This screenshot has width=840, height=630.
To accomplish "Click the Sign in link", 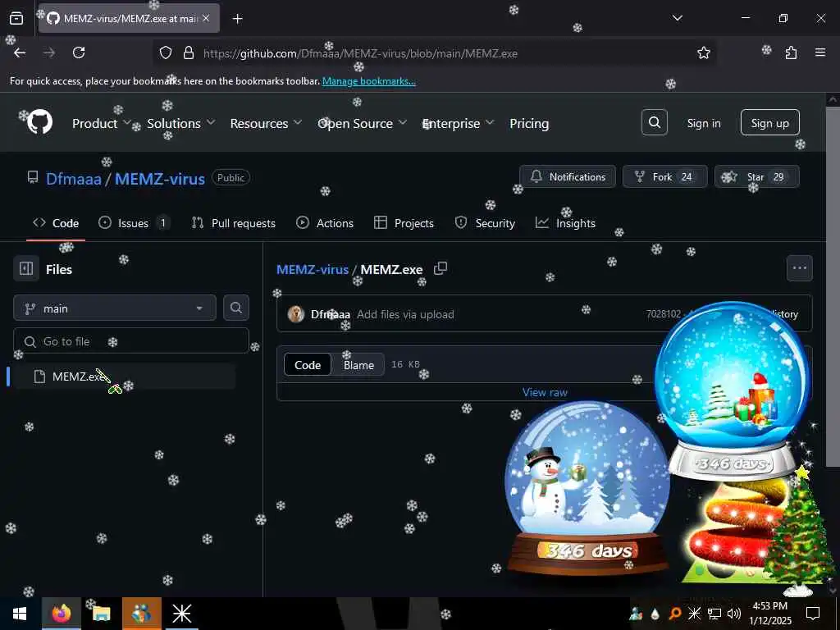I will tap(703, 123).
